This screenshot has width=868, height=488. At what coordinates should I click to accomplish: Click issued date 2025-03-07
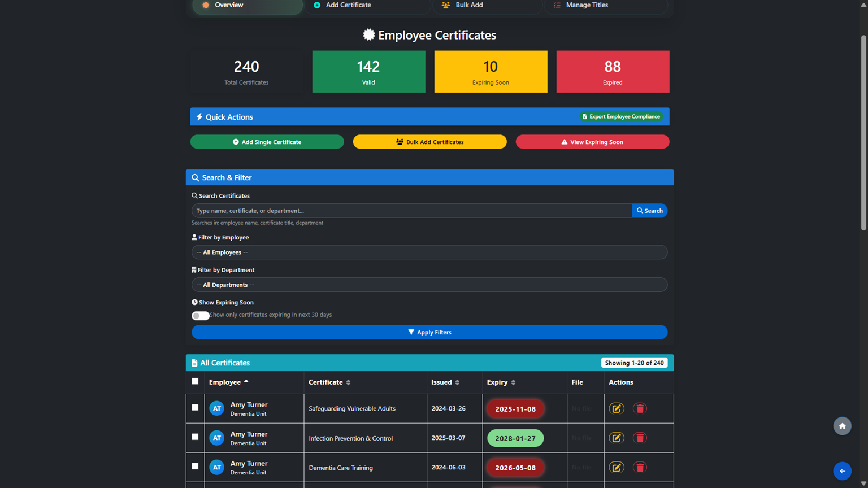pyautogui.click(x=448, y=438)
